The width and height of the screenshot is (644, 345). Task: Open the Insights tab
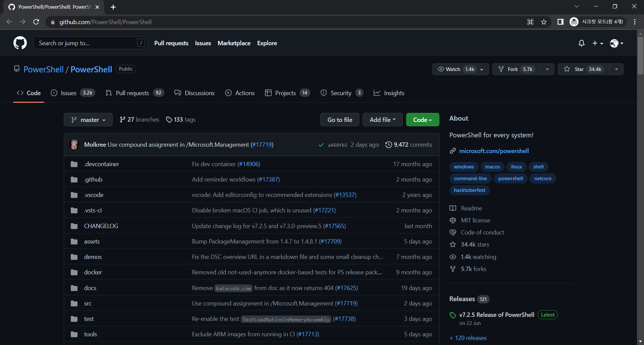click(389, 93)
